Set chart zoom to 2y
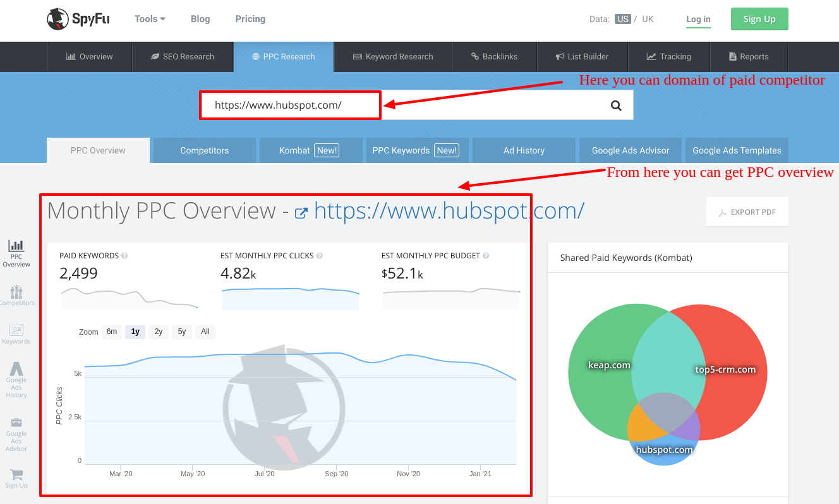839x504 pixels. pyautogui.click(x=159, y=332)
